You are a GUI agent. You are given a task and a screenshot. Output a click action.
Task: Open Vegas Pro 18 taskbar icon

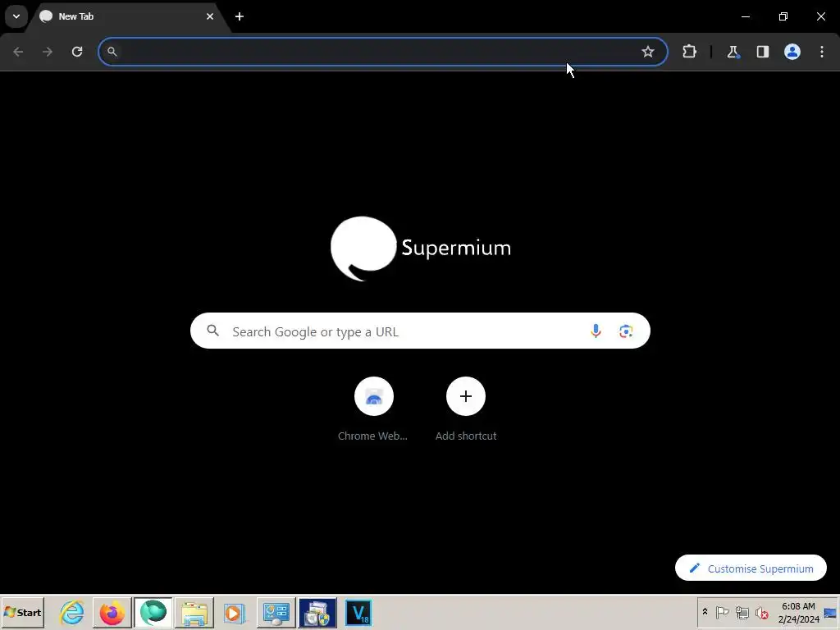pyautogui.click(x=358, y=612)
